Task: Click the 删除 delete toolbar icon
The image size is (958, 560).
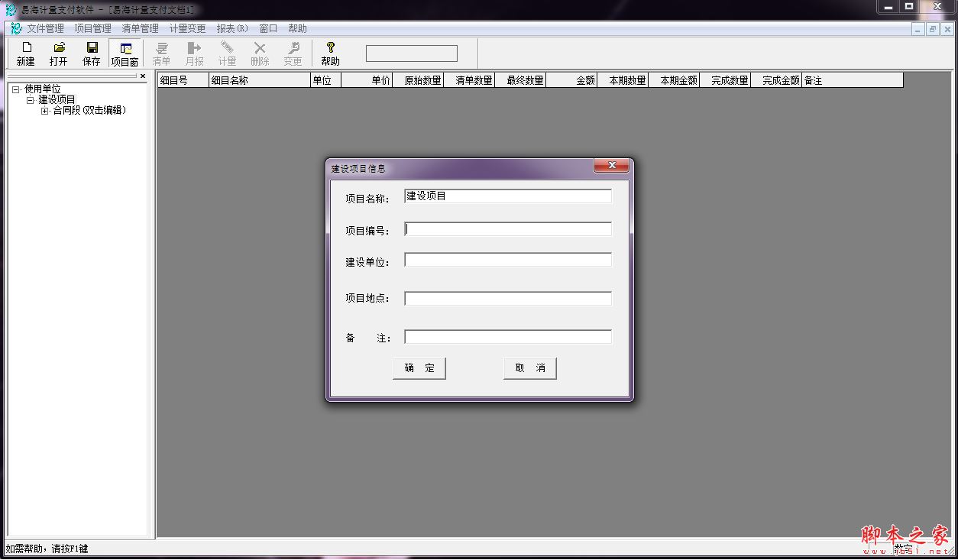Action: [x=260, y=53]
